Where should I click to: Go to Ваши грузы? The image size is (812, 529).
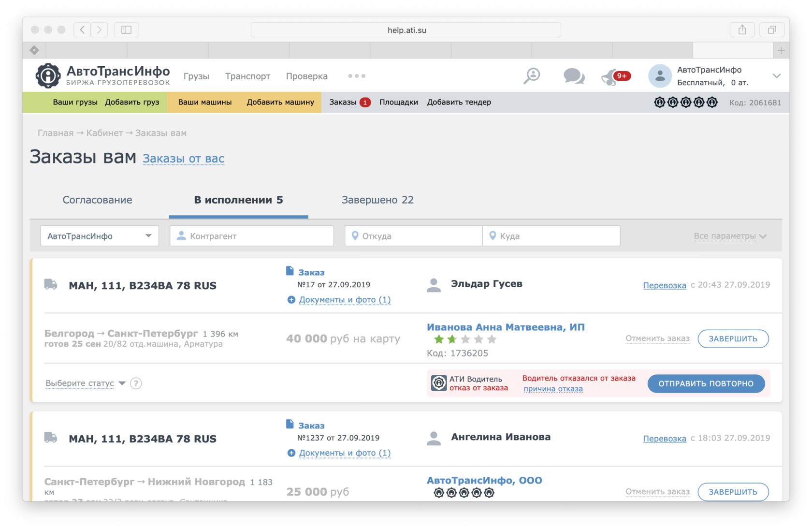[x=75, y=102]
